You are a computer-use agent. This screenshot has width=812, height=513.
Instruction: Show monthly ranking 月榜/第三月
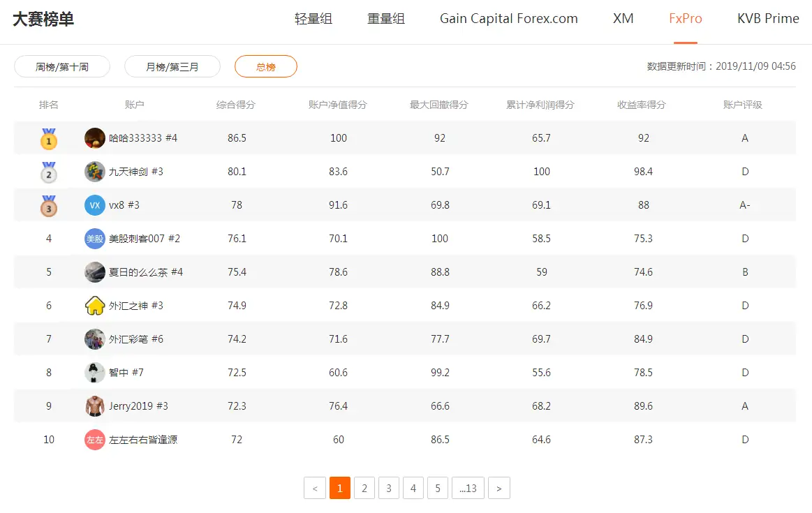point(172,67)
